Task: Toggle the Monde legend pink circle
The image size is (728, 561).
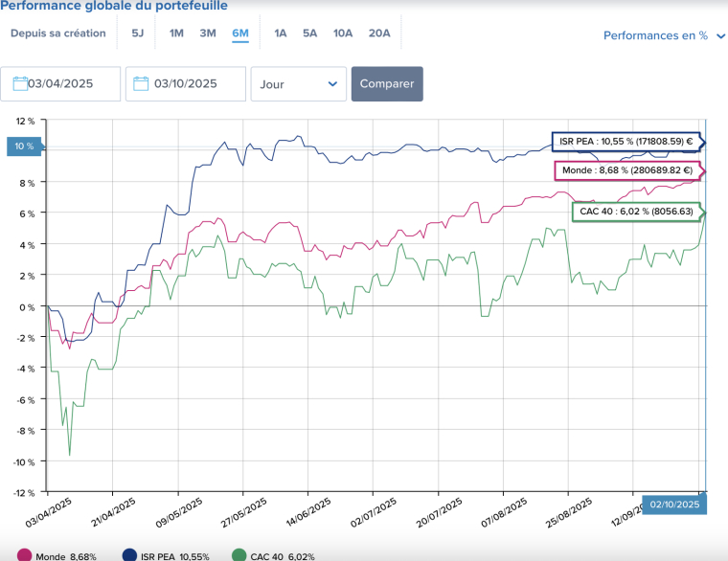Action: pos(24,555)
